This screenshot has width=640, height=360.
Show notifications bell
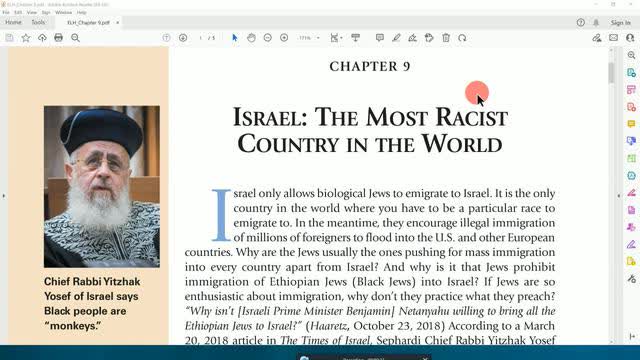596,22
